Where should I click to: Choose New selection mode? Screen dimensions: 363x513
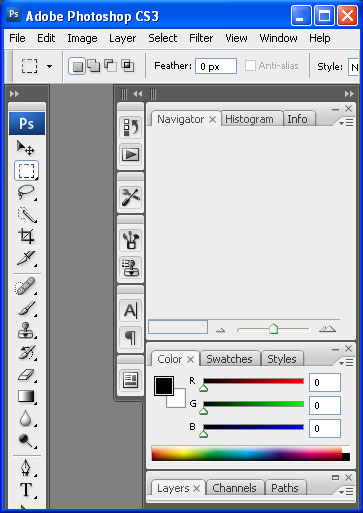coord(77,66)
